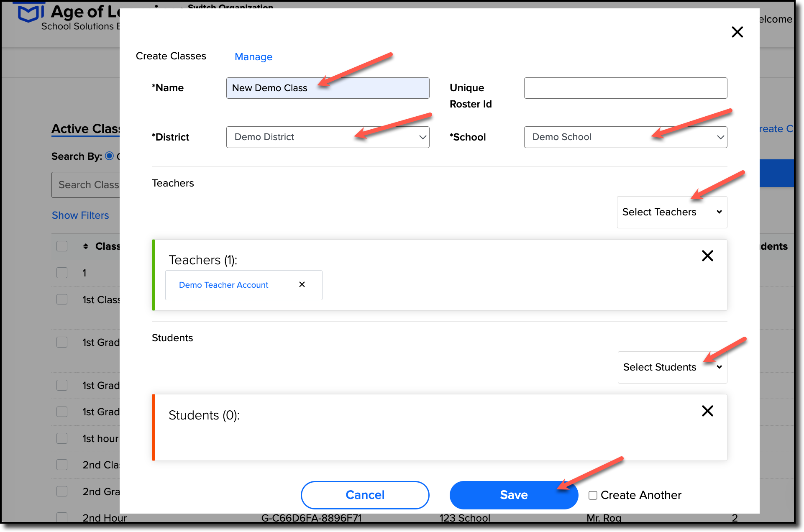Open the School dropdown

[625, 137]
